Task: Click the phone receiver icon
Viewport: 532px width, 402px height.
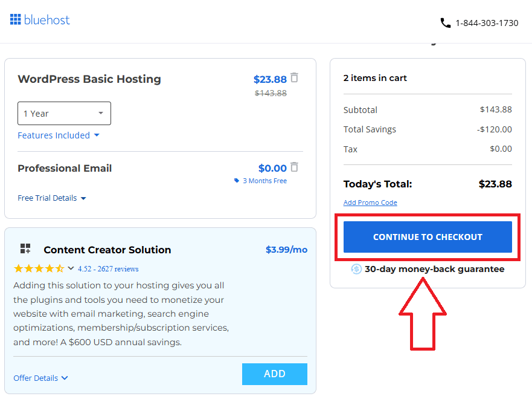Action: tap(446, 22)
